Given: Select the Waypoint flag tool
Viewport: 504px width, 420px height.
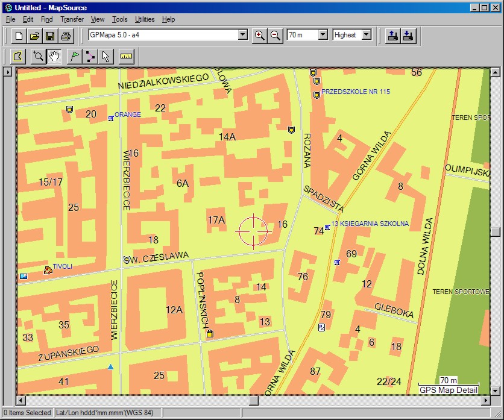Looking at the screenshot, I should point(74,57).
